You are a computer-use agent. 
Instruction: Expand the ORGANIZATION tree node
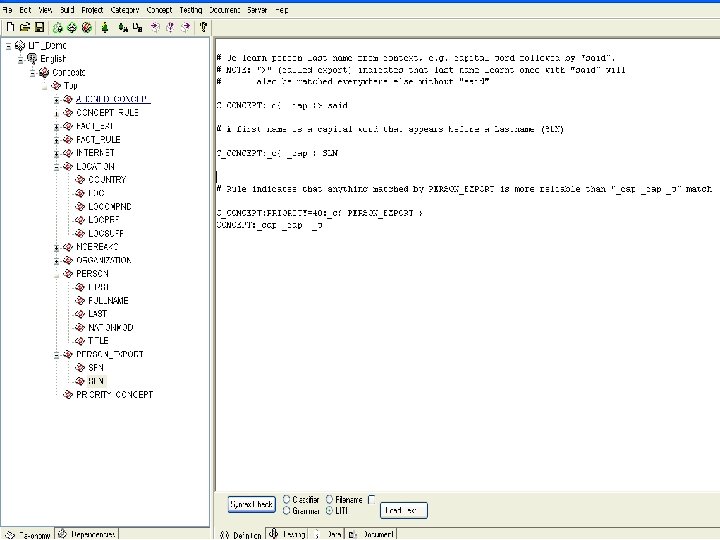coord(56,261)
